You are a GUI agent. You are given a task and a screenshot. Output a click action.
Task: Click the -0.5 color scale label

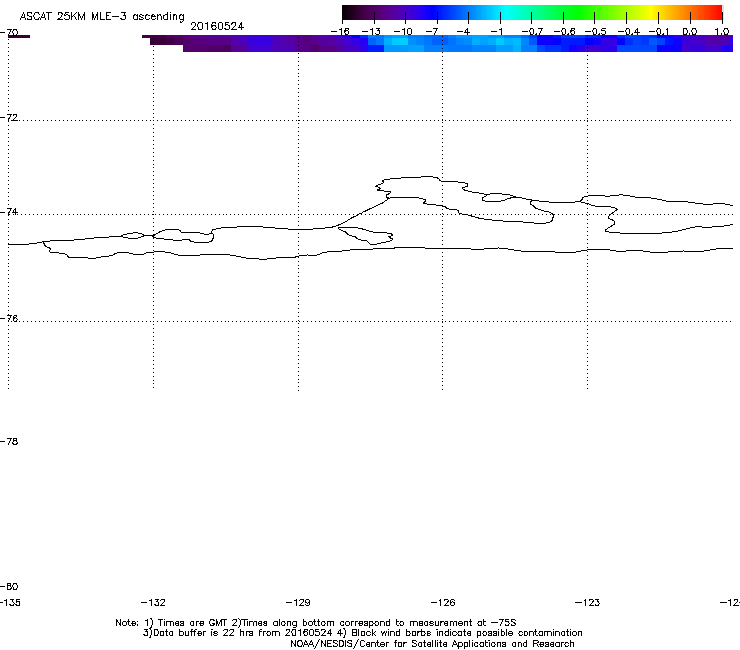tap(596, 32)
